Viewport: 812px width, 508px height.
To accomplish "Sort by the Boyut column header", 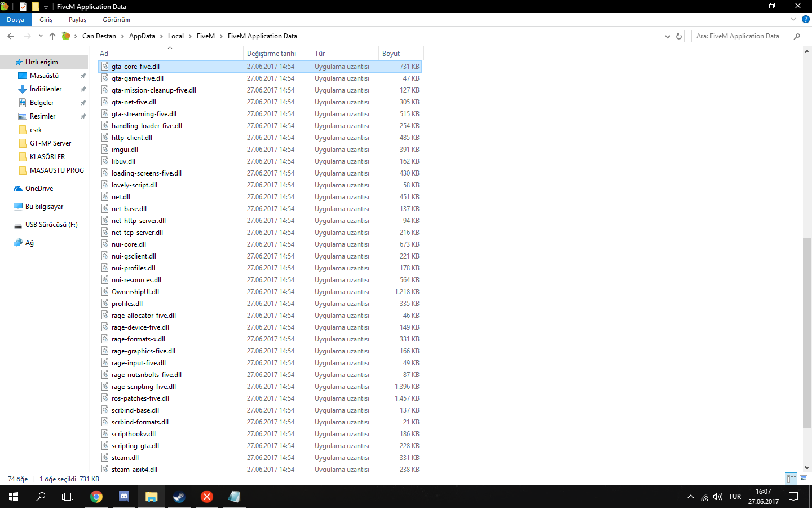I will tap(400, 54).
